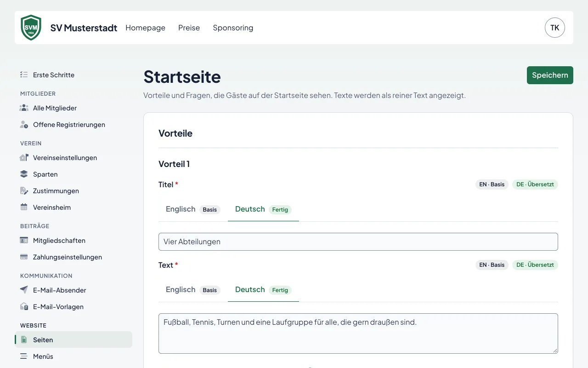Screen dimensions: 588x368
Task: Open Offene Registrierungen in the sidebar
Action: point(73,124)
